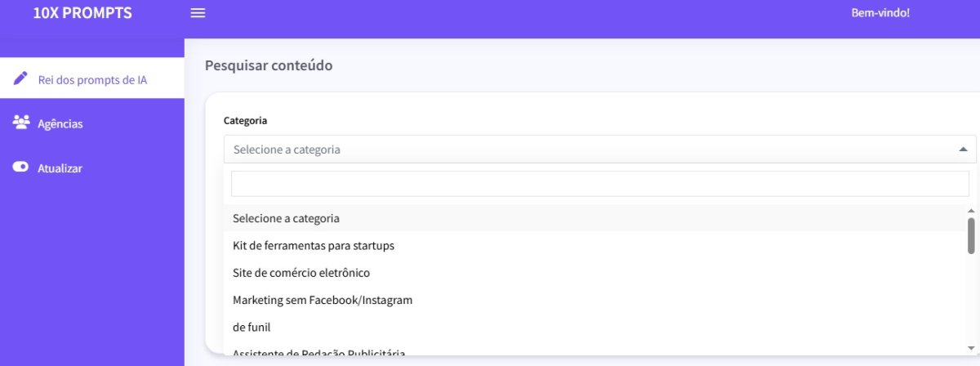This screenshot has width=980, height=366.
Task: Choose Marketing sem Facebook/Instagram
Action: coord(595,300)
